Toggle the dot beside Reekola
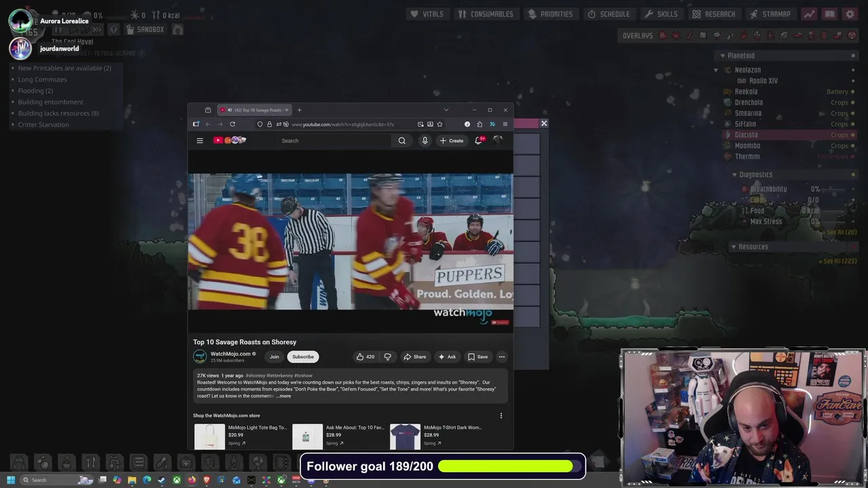868x488 pixels. [x=854, y=91]
